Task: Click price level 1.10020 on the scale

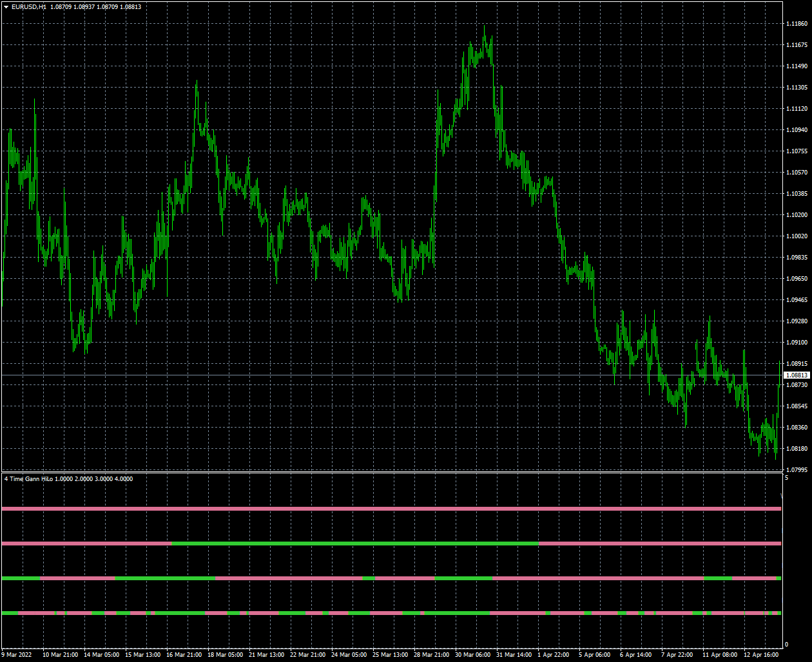Action: coord(797,236)
